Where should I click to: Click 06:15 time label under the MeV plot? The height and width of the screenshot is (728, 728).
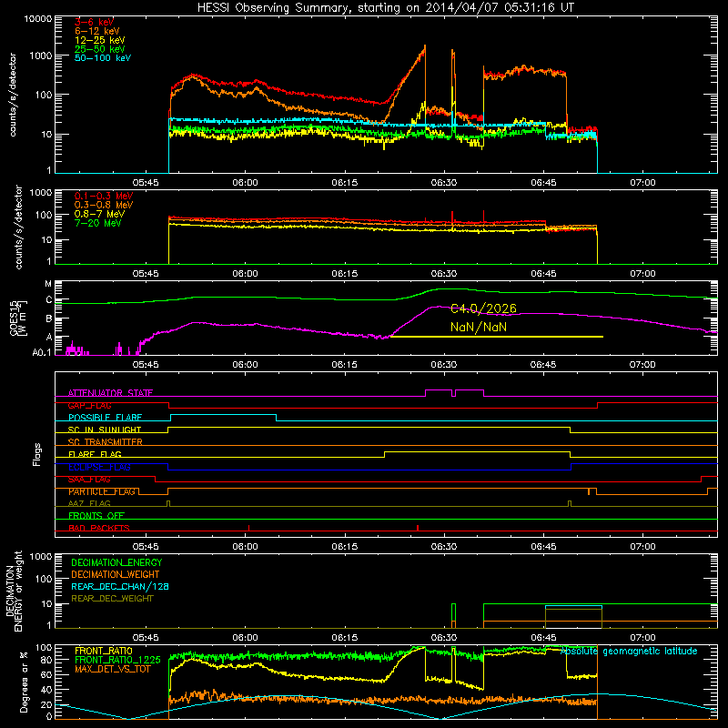click(345, 274)
